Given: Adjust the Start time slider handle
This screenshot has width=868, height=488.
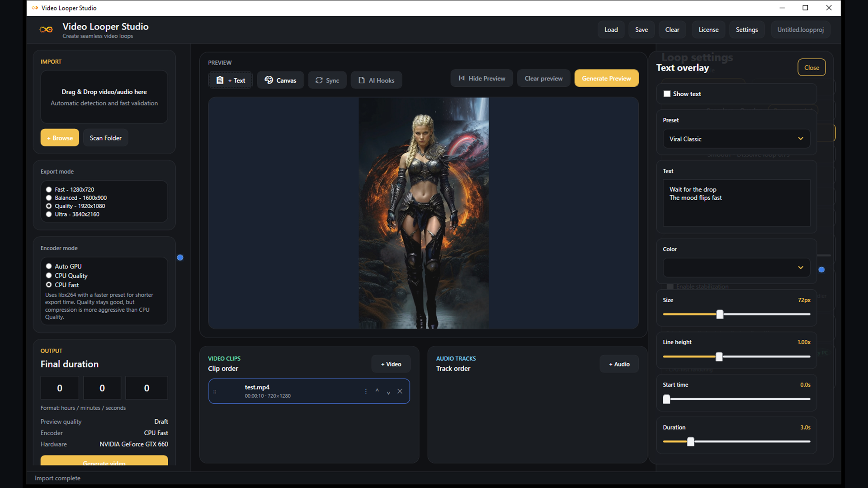Looking at the screenshot, I should click(666, 399).
